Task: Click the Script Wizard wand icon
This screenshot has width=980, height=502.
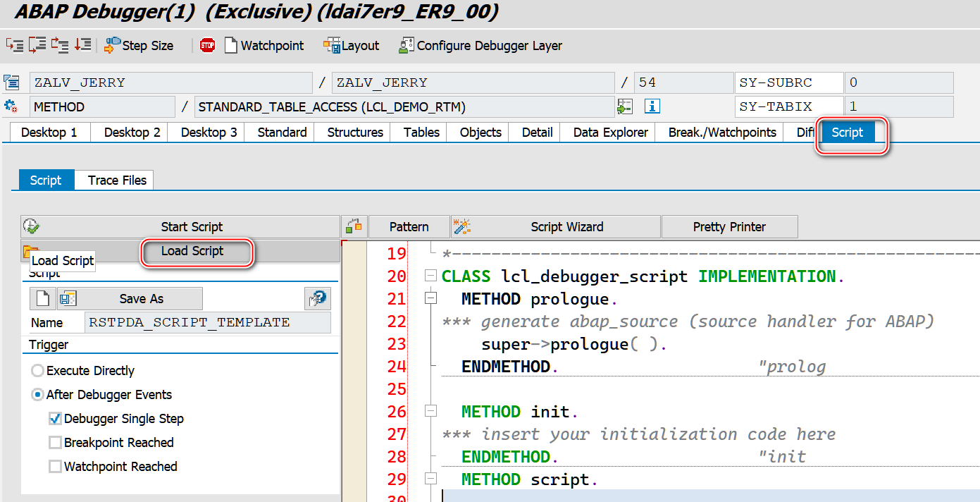Action: pyautogui.click(x=463, y=226)
